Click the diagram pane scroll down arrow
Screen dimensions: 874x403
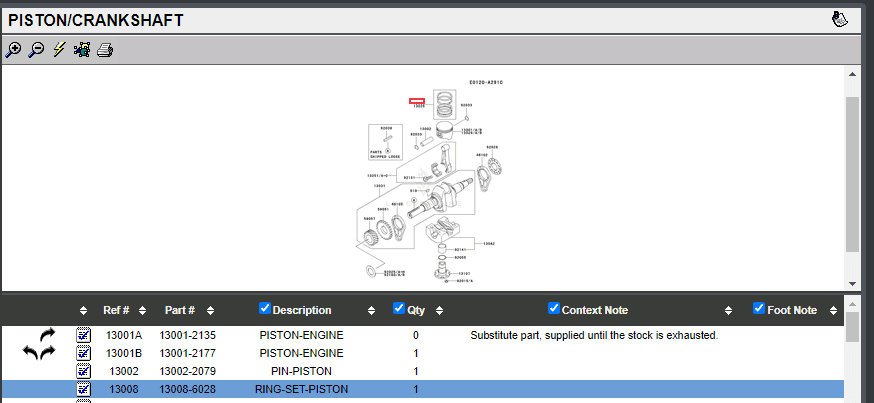coord(852,283)
